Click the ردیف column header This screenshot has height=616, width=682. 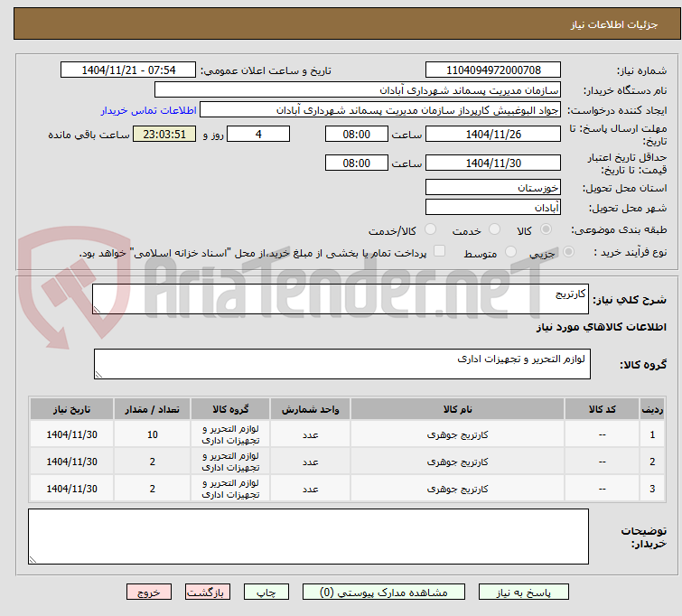(x=652, y=409)
